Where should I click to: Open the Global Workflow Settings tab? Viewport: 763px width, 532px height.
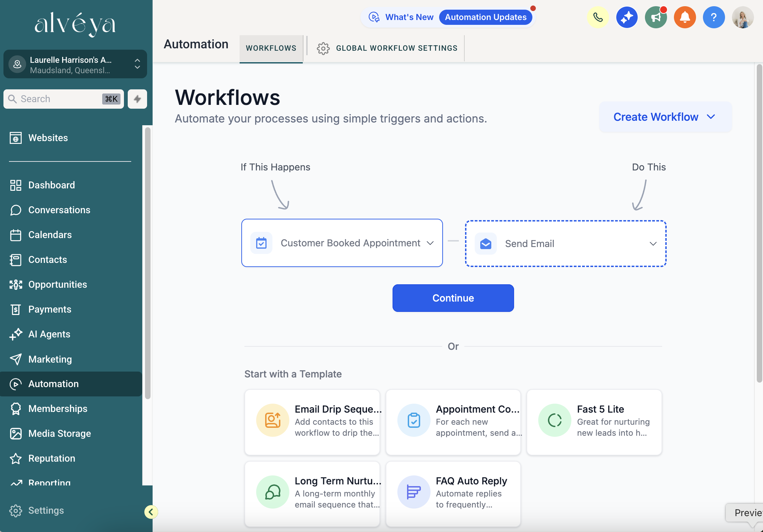[x=387, y=48]
